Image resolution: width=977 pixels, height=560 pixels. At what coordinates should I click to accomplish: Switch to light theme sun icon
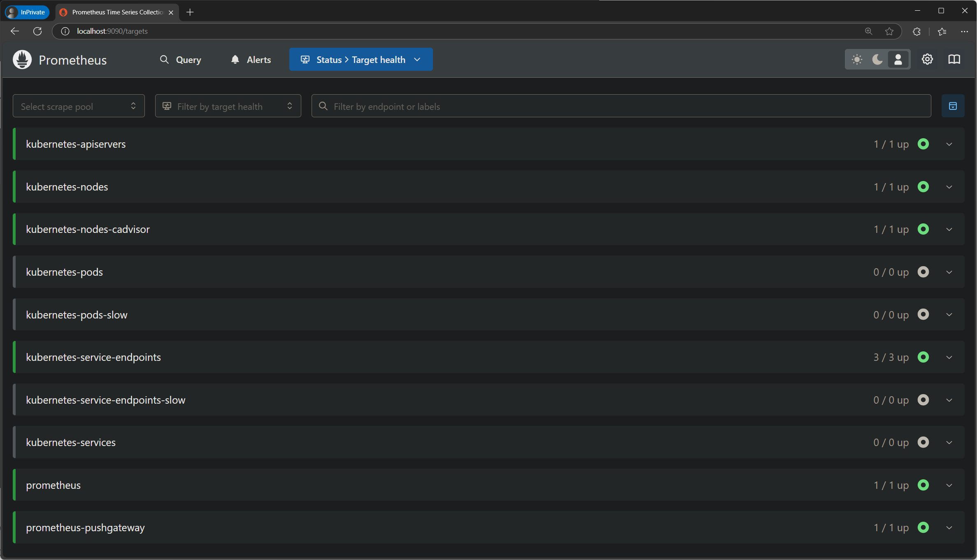857,60
